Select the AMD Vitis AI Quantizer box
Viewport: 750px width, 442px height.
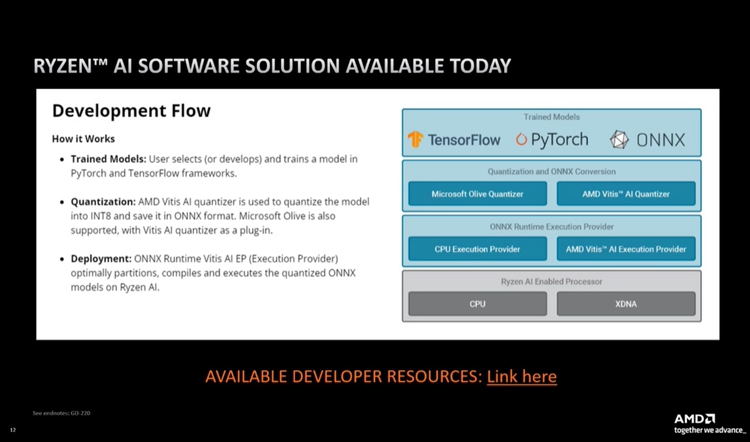pyautogui.click(x=626, y=194)
